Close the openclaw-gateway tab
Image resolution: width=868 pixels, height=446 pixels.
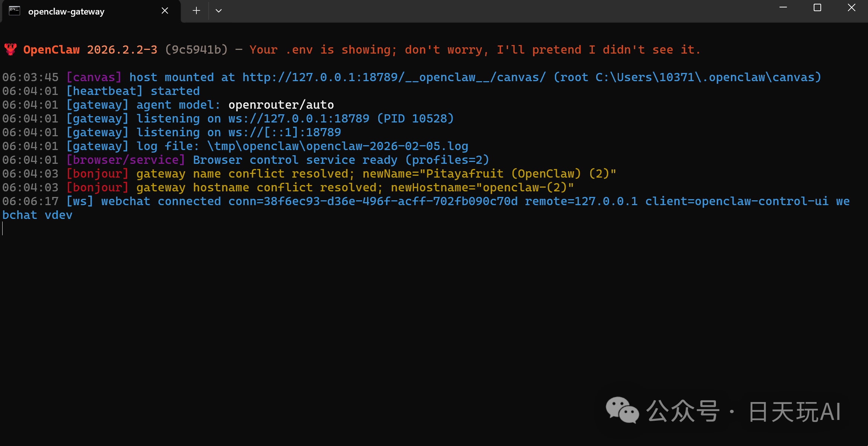pos(165,11)
